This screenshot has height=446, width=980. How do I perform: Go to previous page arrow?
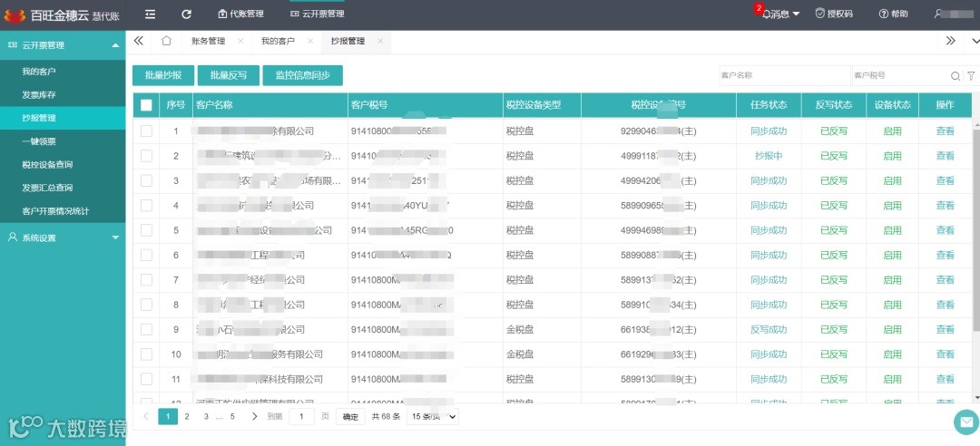[x=145, y=416]
